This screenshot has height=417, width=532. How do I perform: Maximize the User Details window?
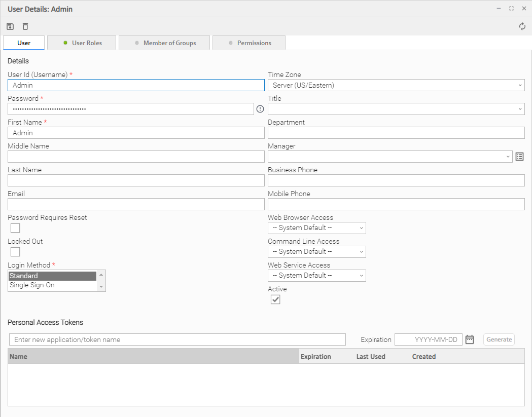(511, 9)
